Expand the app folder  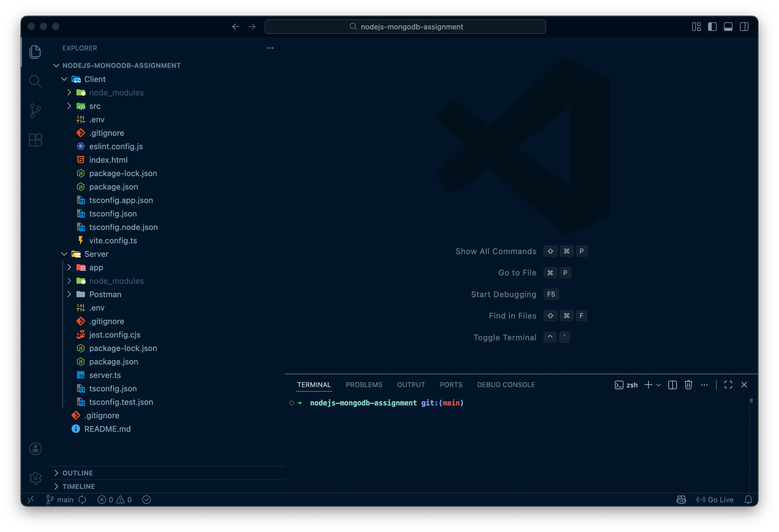[69, 267]
